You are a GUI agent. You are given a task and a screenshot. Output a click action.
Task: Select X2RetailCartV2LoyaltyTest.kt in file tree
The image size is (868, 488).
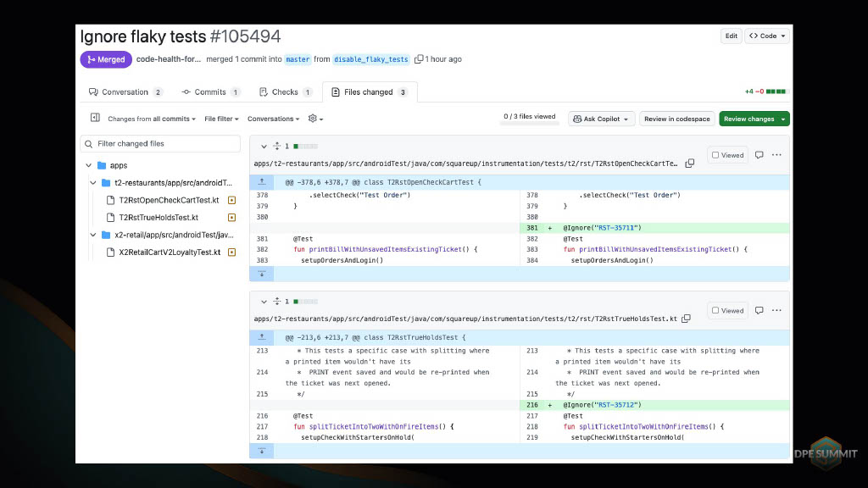click(x=170, y=252)
